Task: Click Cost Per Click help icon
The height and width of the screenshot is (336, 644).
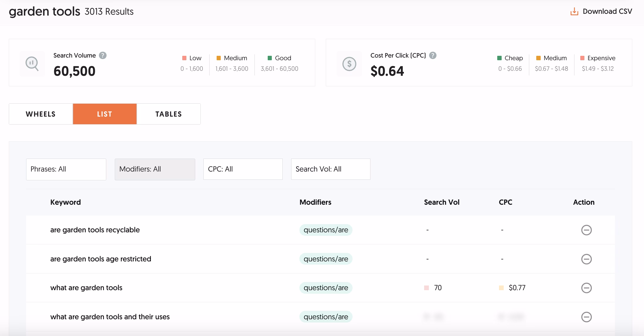Action: pyautogui.click(x=433, y=56)
